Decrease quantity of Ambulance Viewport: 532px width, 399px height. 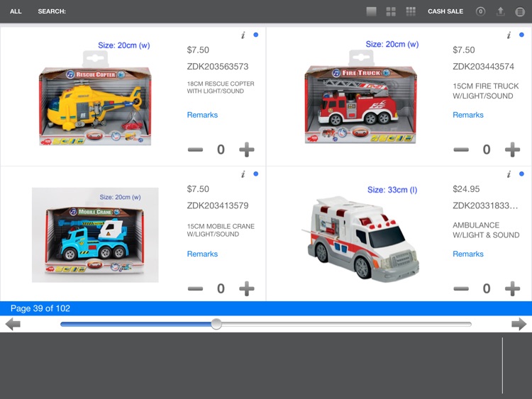tap(461, 288)
